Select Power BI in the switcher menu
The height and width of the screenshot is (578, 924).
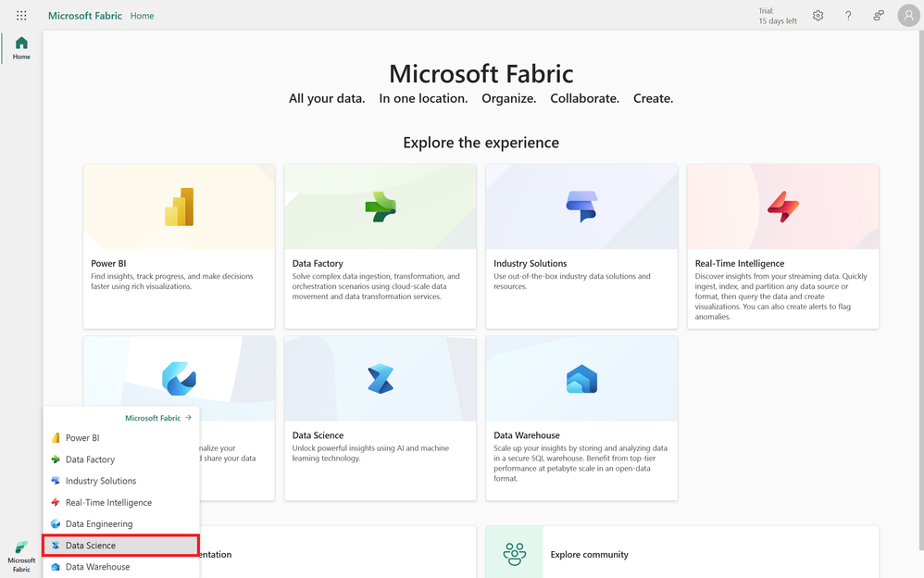pyautogui.click(x=120, y=437)
